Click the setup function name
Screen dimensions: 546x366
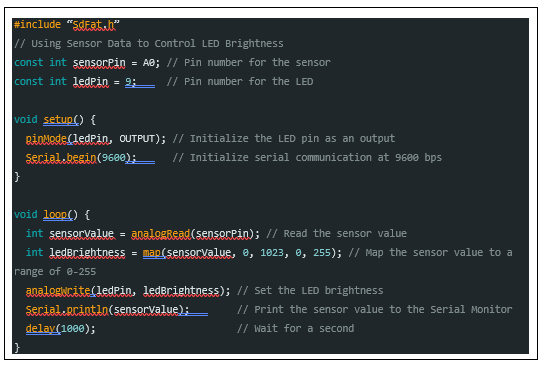(x=58, y=119)
